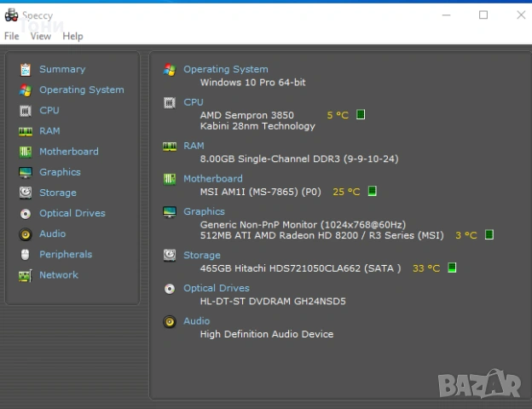Click the Operating System flag icon in sidebar
Screen dimensions: 532x409
(26, 90)
